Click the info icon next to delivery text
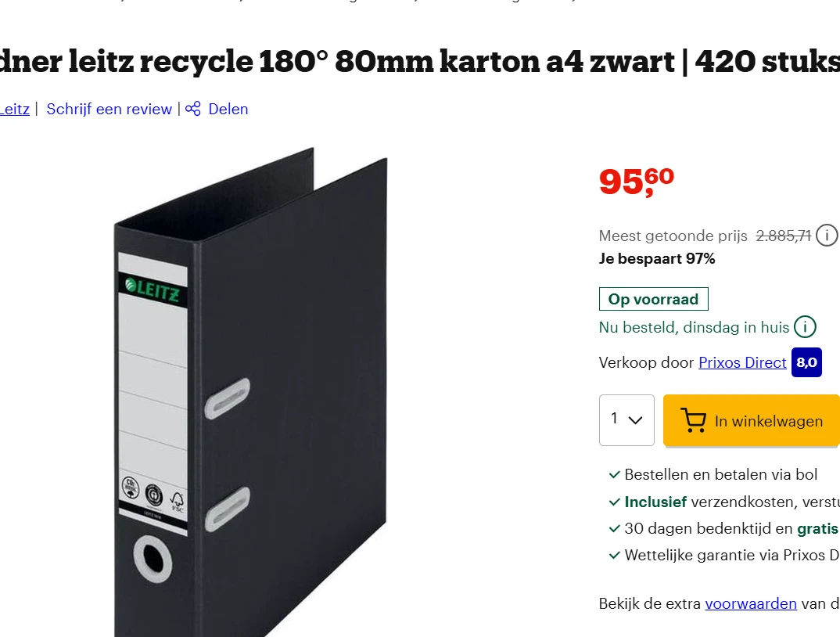 tap(805, 327)
